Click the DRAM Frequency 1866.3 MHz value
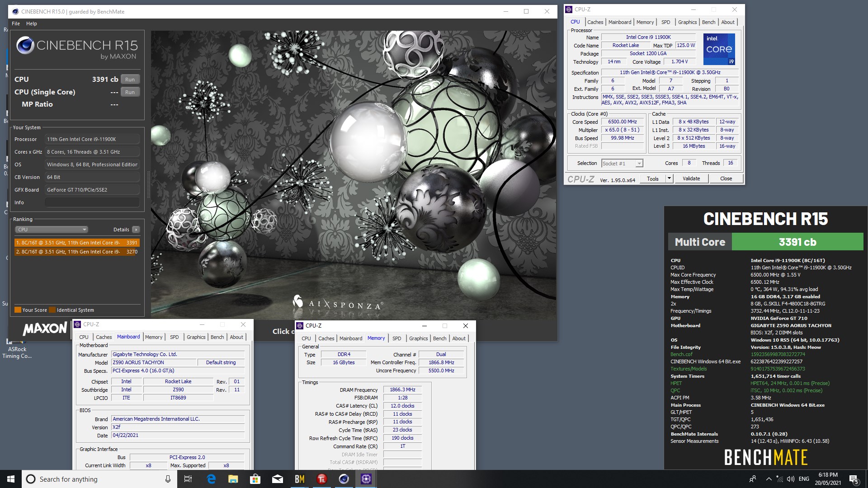Screen dimensions: 868x488 click(x=402, y=389)
